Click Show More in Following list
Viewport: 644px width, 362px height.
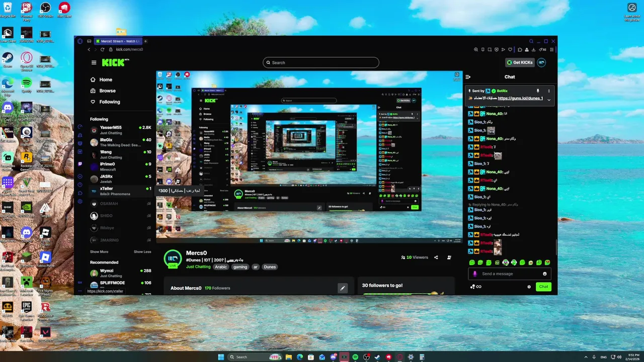99,252
